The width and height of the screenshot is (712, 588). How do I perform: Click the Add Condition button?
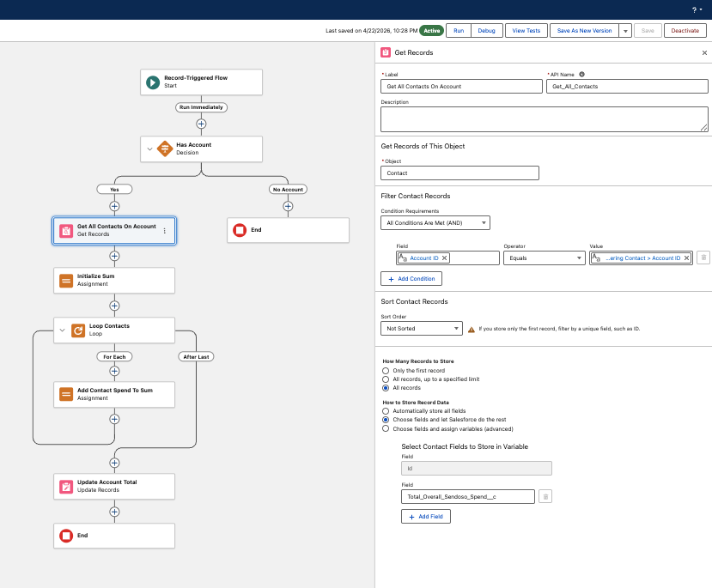point(411,279)
